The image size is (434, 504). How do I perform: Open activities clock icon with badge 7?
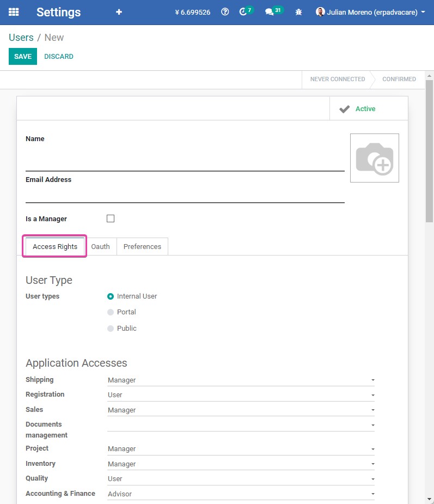pos(246,11)
